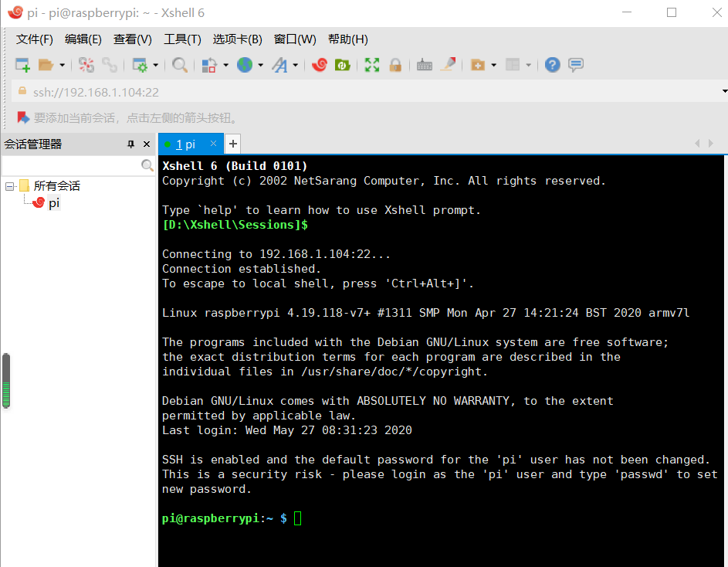Click the Xshell logo in title bar
Viewport: 728px width, 567px height.
[15, 12]
